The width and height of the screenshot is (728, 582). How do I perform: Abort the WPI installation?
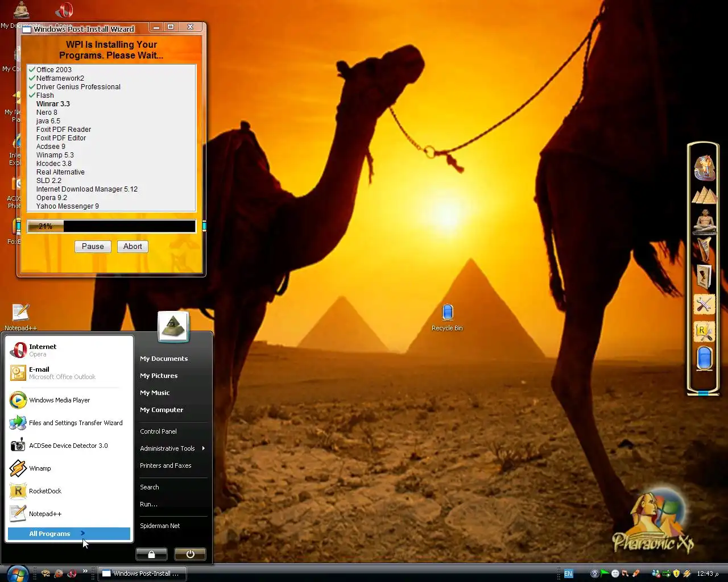point(133,246)
